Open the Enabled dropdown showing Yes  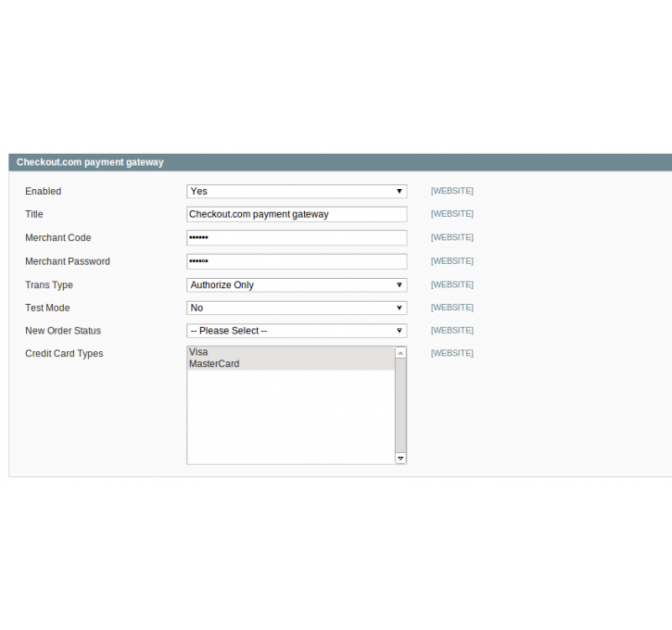coord(297,191)
